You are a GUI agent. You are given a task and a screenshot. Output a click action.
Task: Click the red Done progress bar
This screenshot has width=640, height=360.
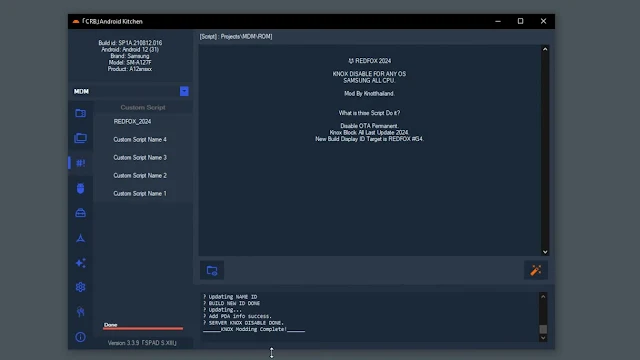click(143, 328)
